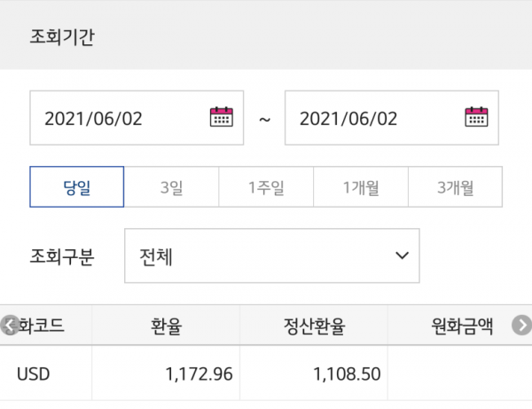Screen dimensions: 532x409
Task: Click the 1,108.50 settlement rate cell
Action: pos(314,374)
